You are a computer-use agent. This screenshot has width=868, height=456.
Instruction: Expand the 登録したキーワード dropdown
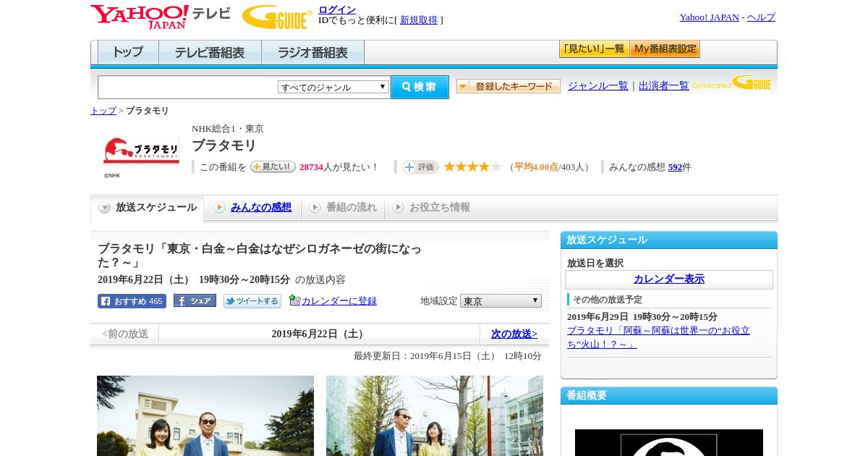pyautogui.click(x=509, y=86)
